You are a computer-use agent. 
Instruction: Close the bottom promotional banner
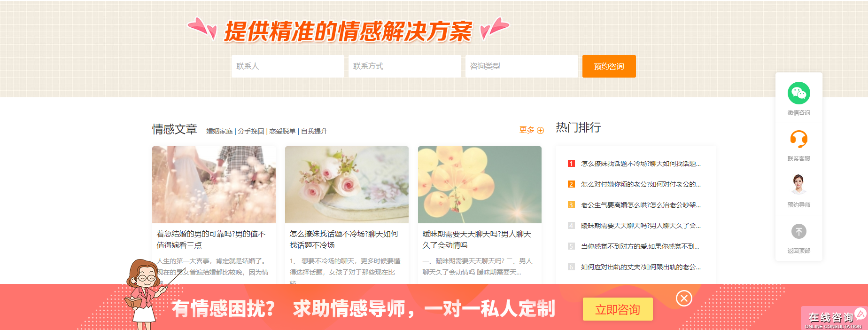click(x=684, y=298)
